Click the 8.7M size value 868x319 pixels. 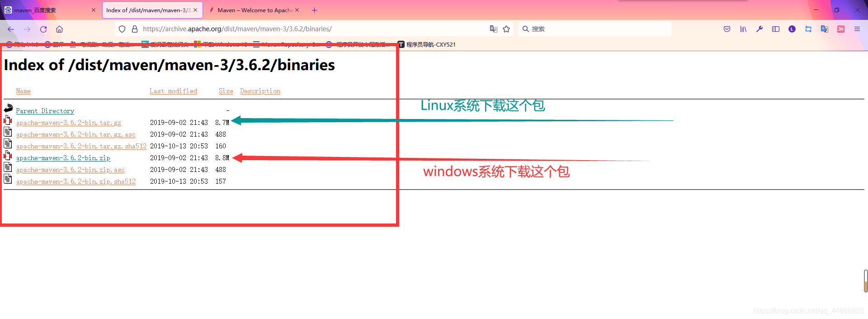pos(222,123)
